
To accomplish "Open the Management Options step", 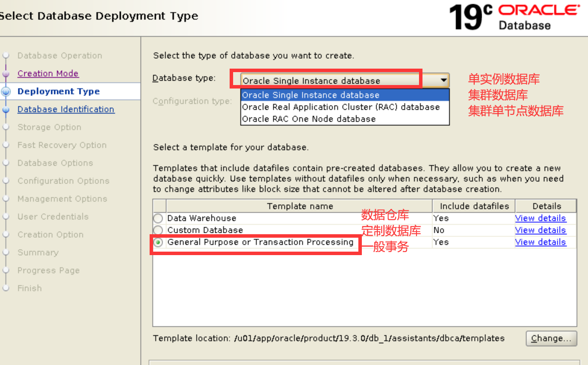I will tap(62, 198).
